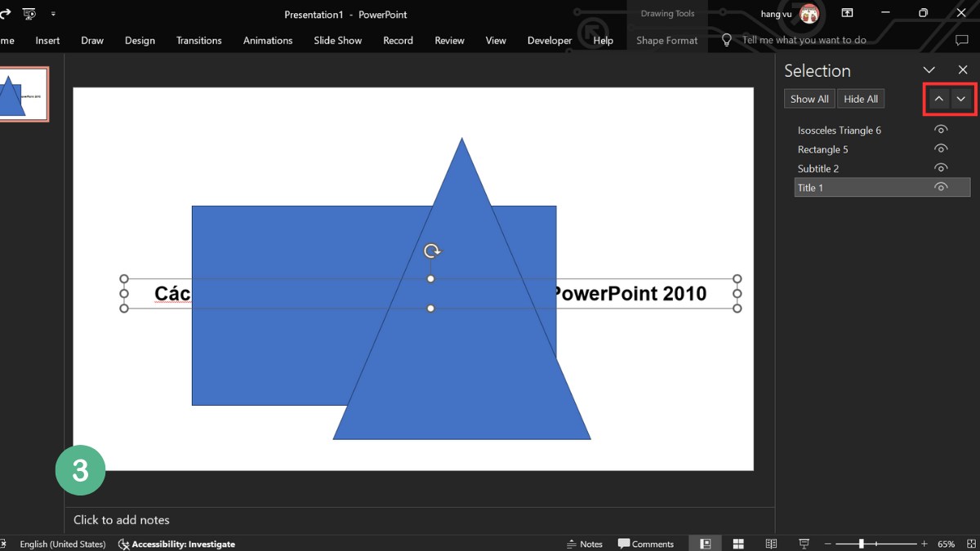Click the hang vu account avatar
Image resolution: width=980 pixels, height=551 pixels.
(x=808, y=13)
